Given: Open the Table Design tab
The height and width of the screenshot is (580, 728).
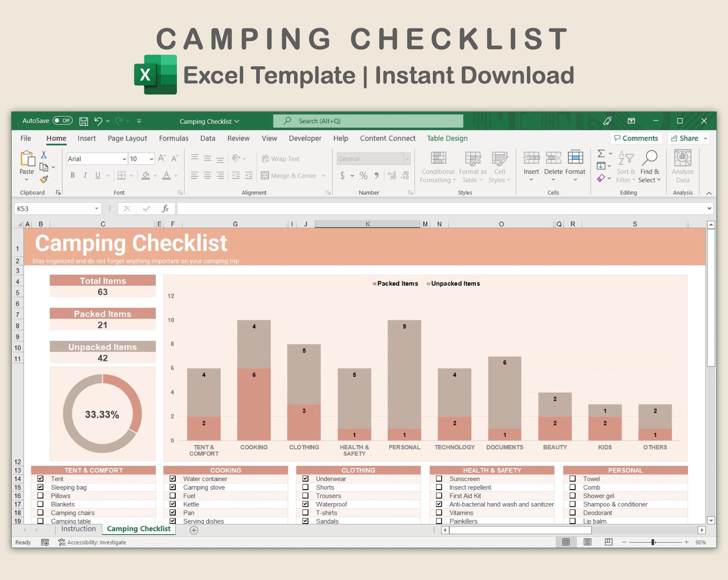Looking at the screenshot, I should click(447, 138).
